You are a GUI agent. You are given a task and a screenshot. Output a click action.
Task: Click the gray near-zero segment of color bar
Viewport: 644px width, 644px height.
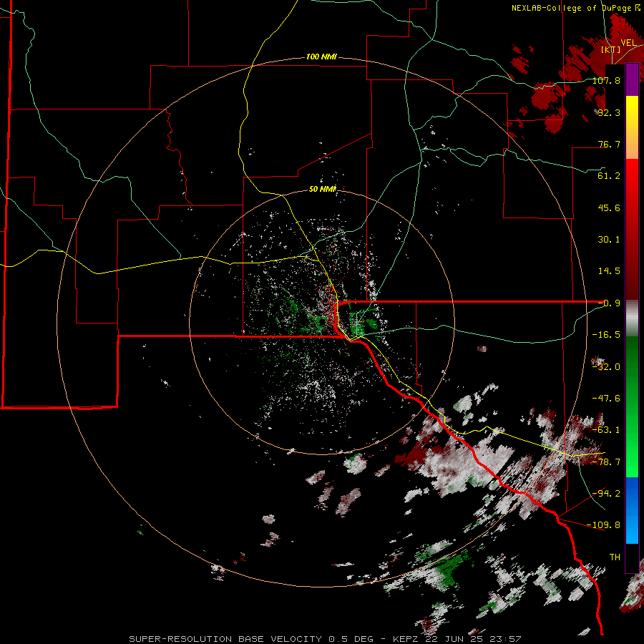632,318
